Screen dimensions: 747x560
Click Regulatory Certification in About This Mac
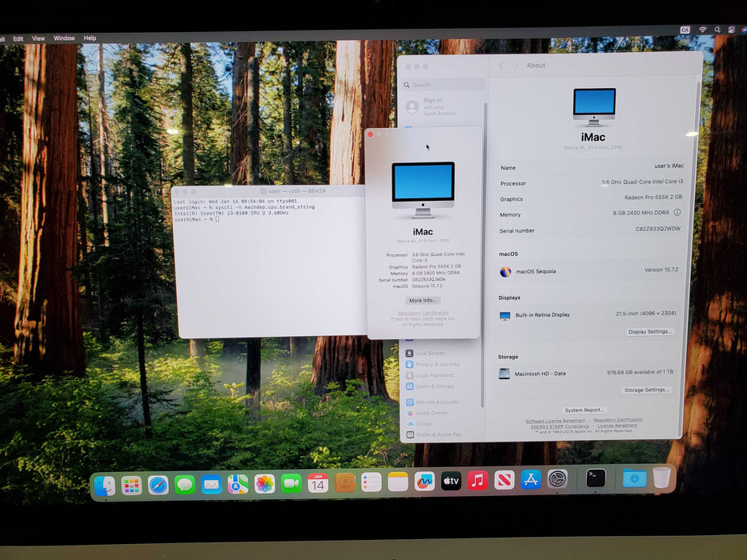tap(423, 313)
